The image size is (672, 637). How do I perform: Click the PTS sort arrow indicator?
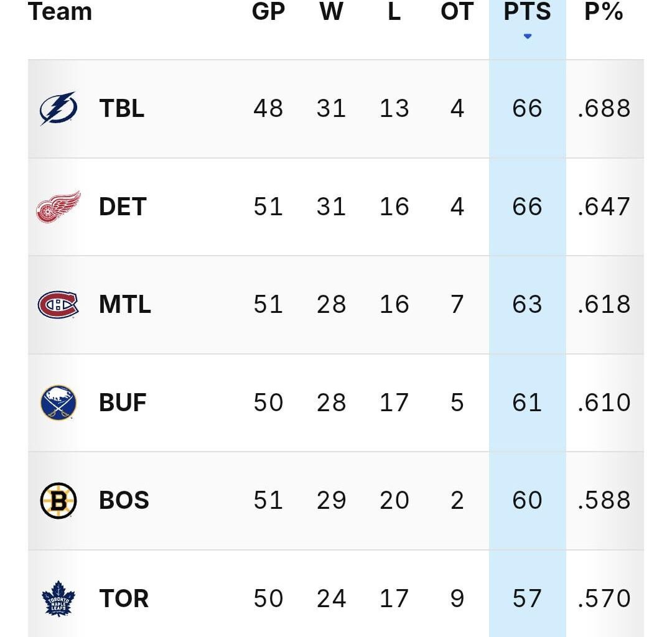[x=528, y=37]
